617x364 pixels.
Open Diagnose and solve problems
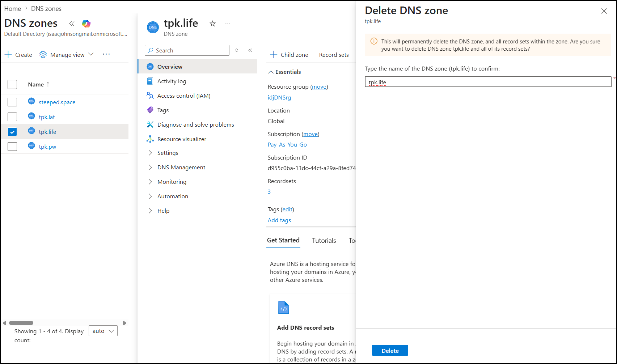(195, 124)
